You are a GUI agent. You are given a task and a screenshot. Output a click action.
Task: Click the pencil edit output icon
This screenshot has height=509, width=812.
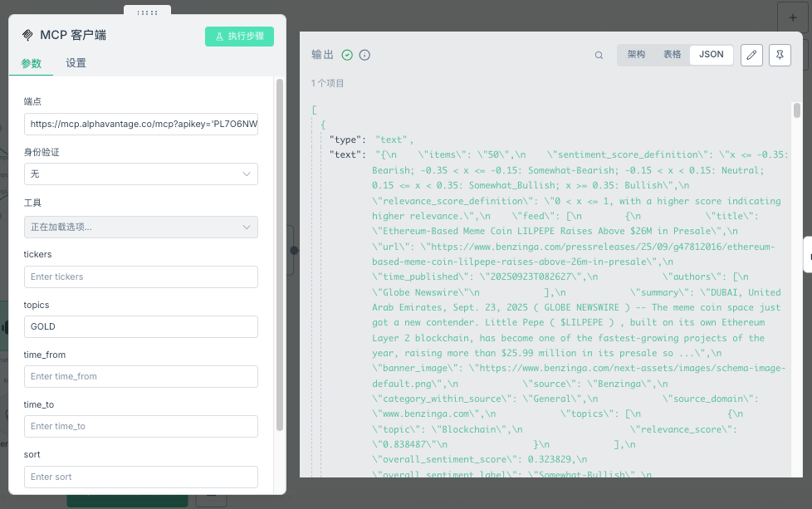[x=751, y=55]
